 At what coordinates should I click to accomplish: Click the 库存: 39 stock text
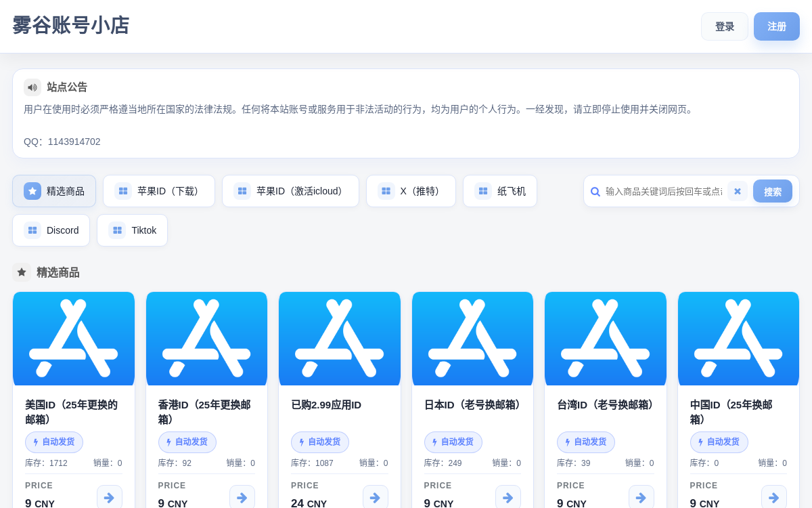click(x=574, y=463)
